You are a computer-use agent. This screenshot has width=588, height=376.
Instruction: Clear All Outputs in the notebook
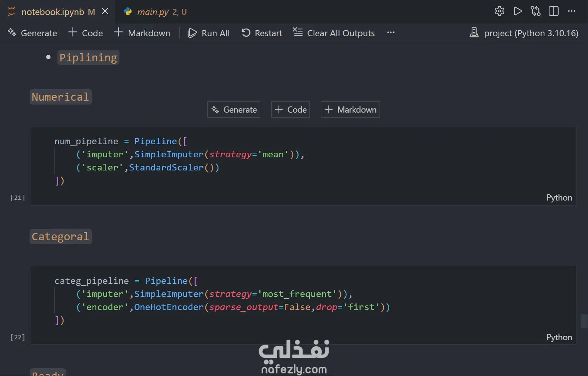(334, 33)
